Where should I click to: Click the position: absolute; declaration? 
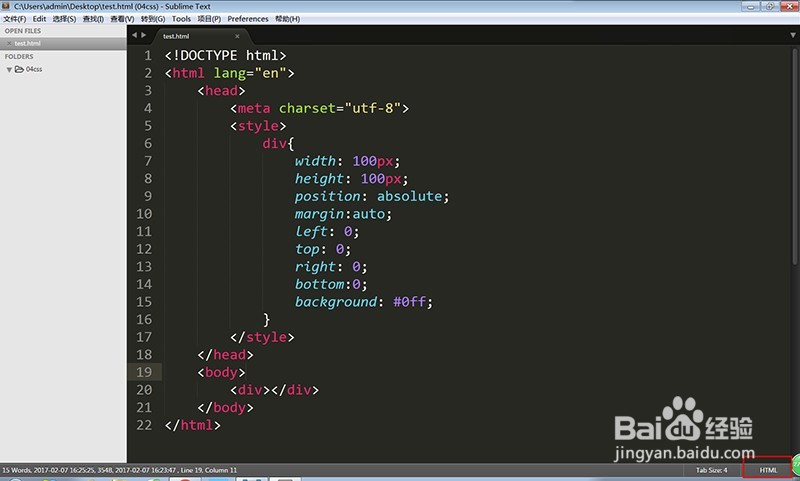(x=372, y=196)
